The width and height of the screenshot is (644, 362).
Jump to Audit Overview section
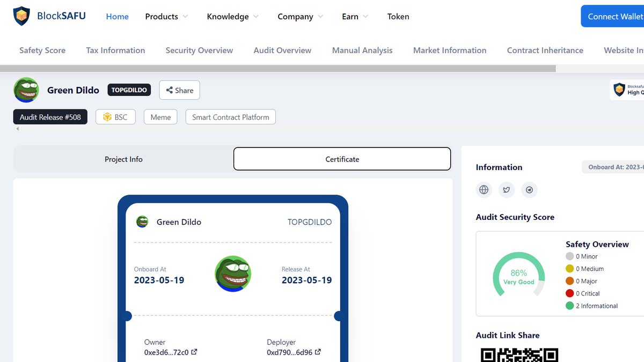click(x=282, y=50)
